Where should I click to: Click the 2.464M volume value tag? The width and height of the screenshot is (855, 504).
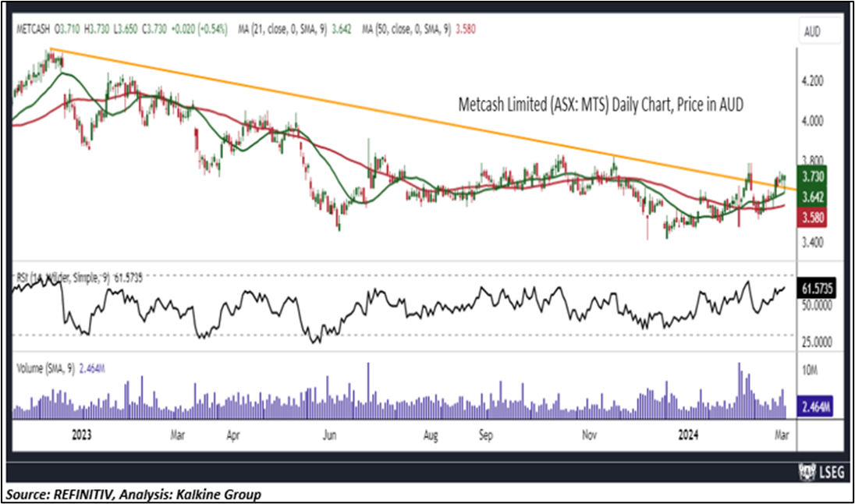pos(814,406)
